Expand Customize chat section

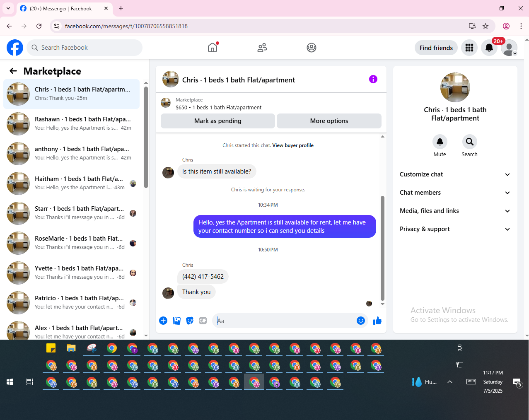(455, 174)
